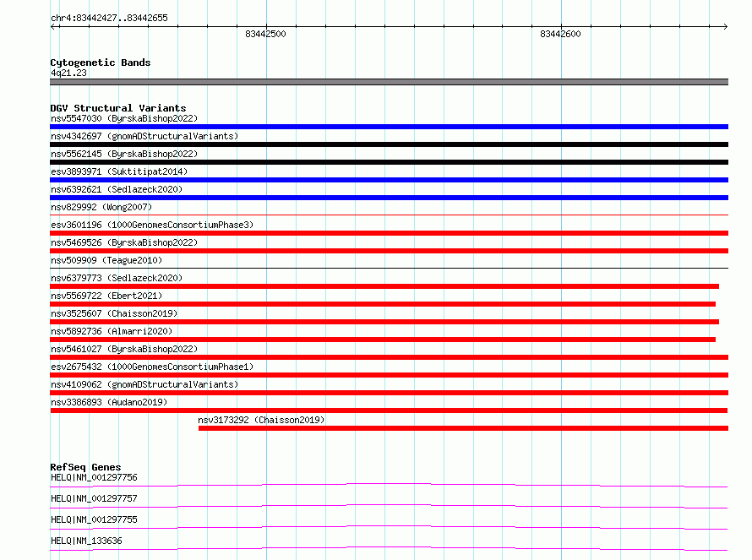Viewport: 752px width, 560px height.
Task: Open variant nsv3173292 (Chaisson2019) label
Action: point(261,420)
